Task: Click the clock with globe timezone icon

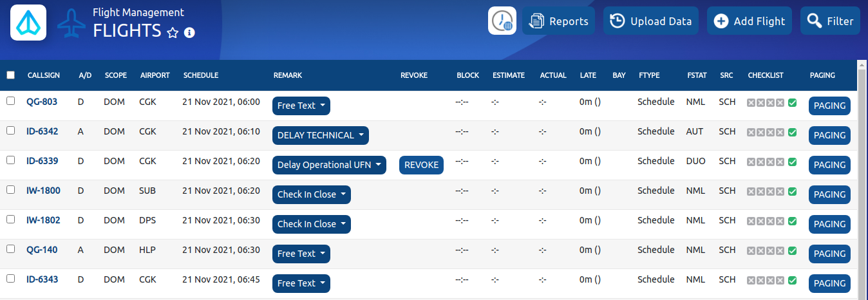Action: coord(502,21)
